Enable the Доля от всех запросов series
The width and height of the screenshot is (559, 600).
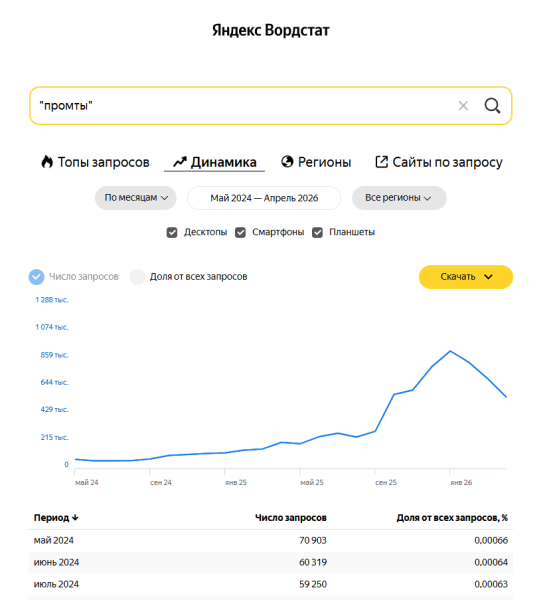[x=137, y=277]
